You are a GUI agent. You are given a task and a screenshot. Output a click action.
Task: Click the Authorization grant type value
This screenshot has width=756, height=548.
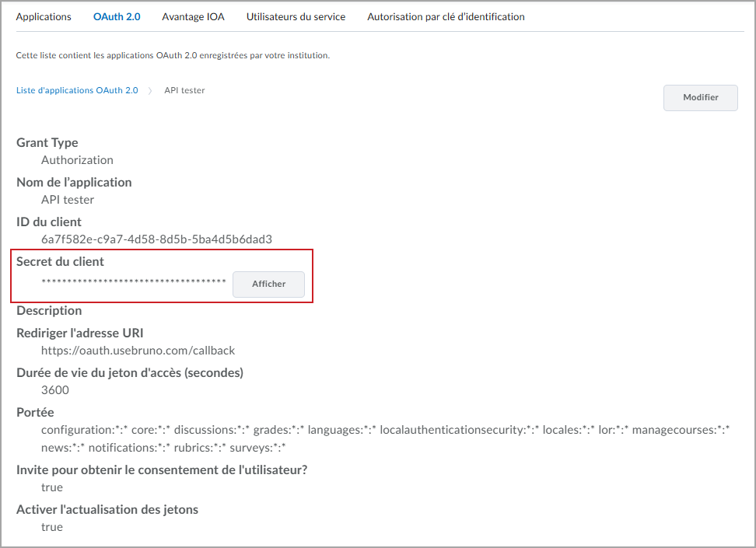tap(77, 160)
